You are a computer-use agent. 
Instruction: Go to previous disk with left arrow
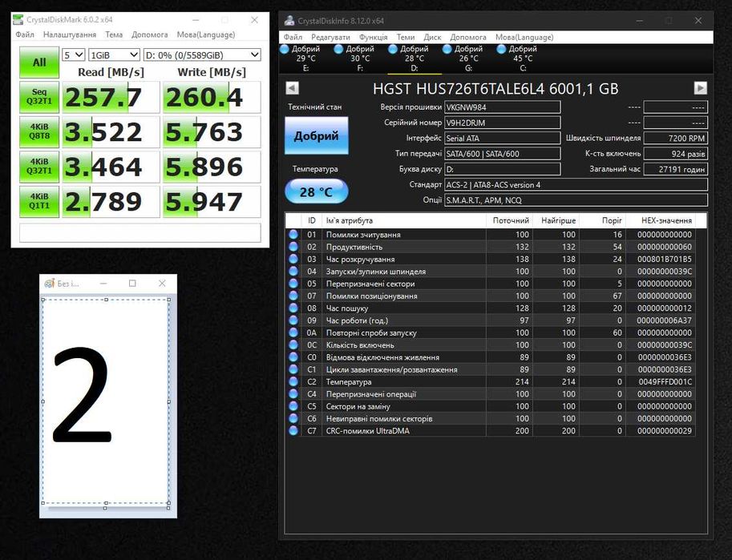(x=293, y=88)
